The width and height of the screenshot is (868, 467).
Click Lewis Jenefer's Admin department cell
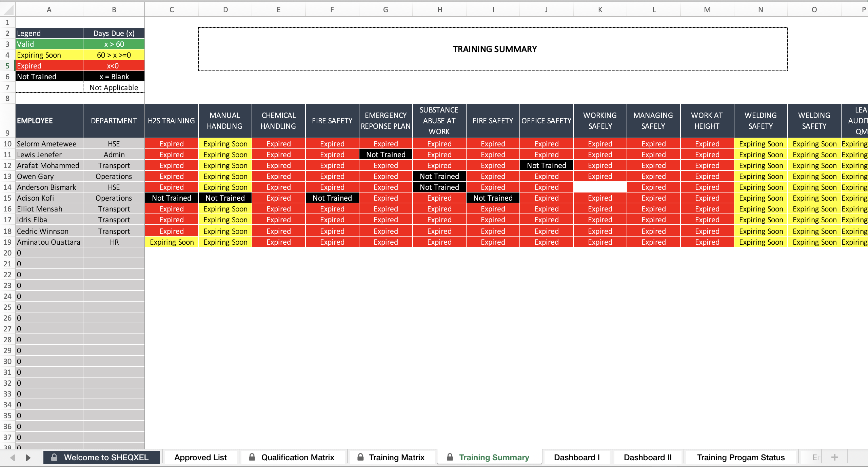click(x=114, y=155)
